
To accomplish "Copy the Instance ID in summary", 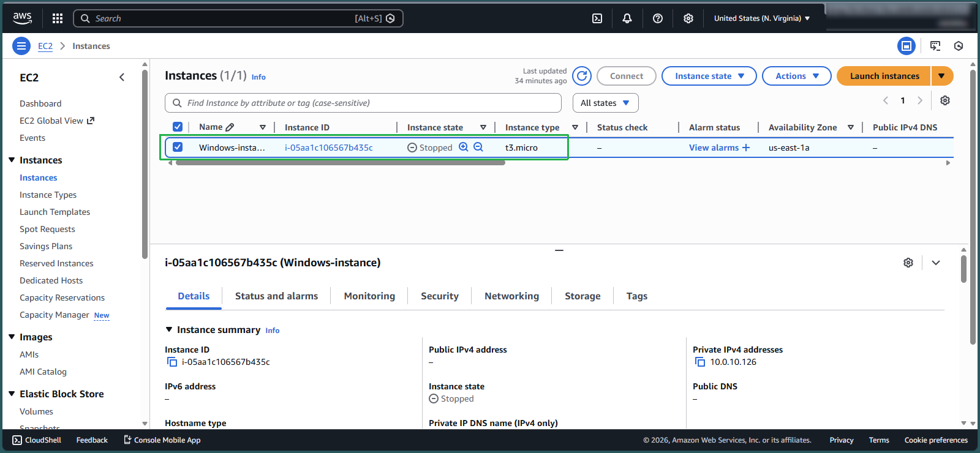I will [x=172, y=362].
